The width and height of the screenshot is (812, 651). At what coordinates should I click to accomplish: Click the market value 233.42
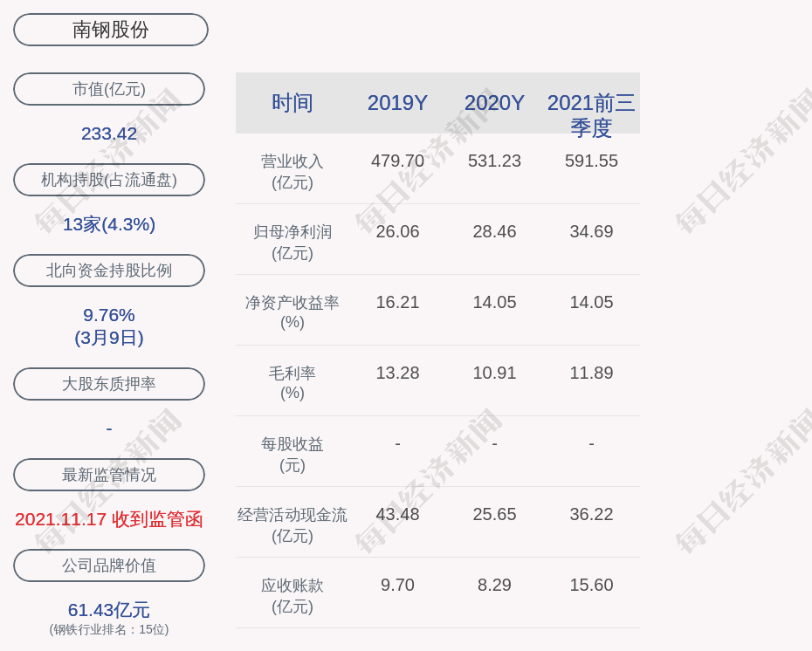coord(109,134)
